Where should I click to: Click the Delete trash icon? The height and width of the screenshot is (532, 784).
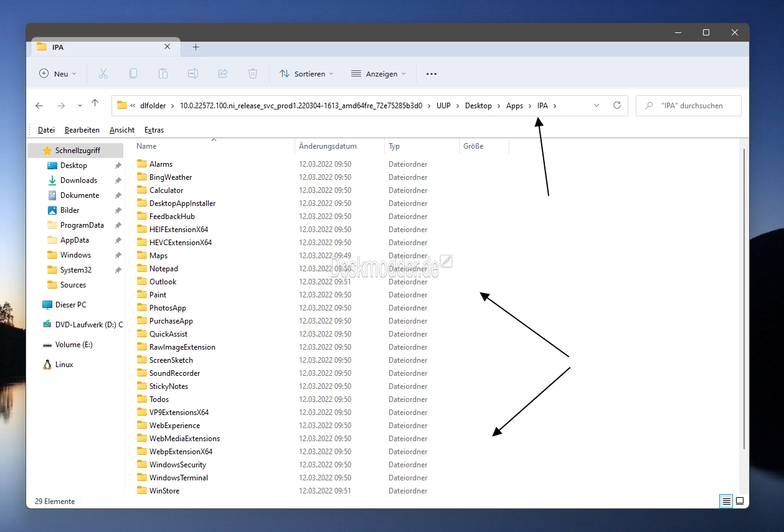253,73
